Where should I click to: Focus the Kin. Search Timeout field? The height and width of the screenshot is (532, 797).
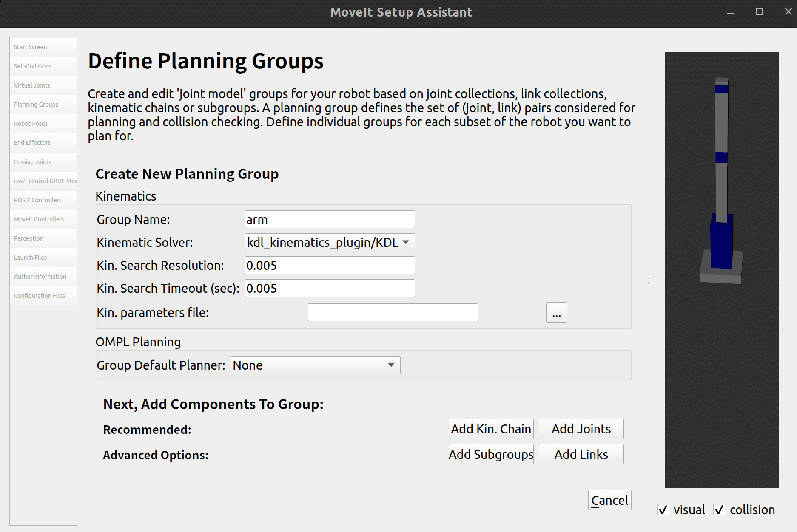click(x=330, y=289)
